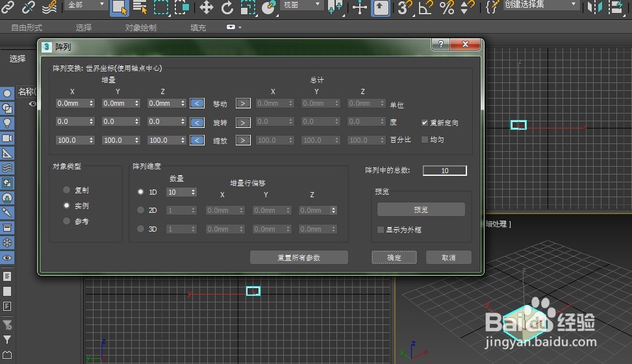The height and width of the screenshot is (364, 632).
Task: Click spinner of incremental X move field
Action: (92, 103)
